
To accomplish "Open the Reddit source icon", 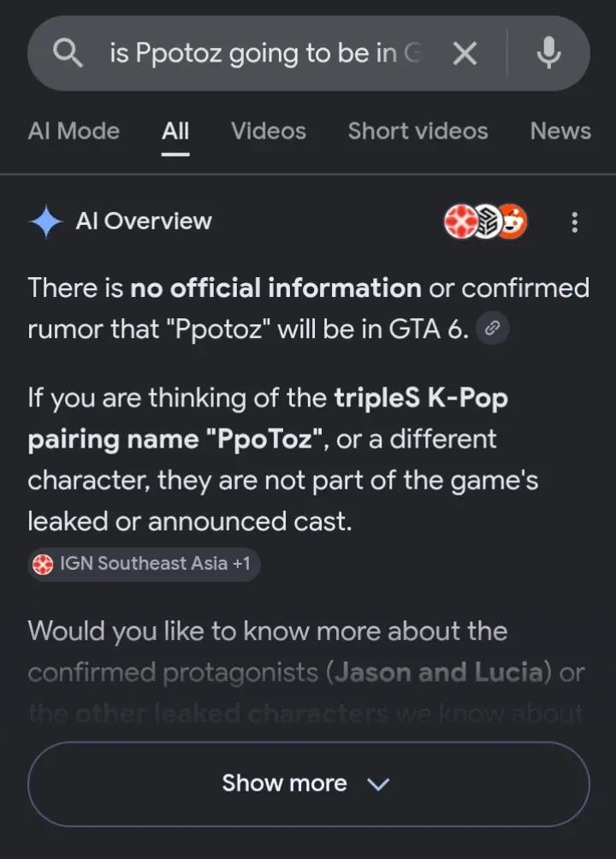I will click(513, 222).
